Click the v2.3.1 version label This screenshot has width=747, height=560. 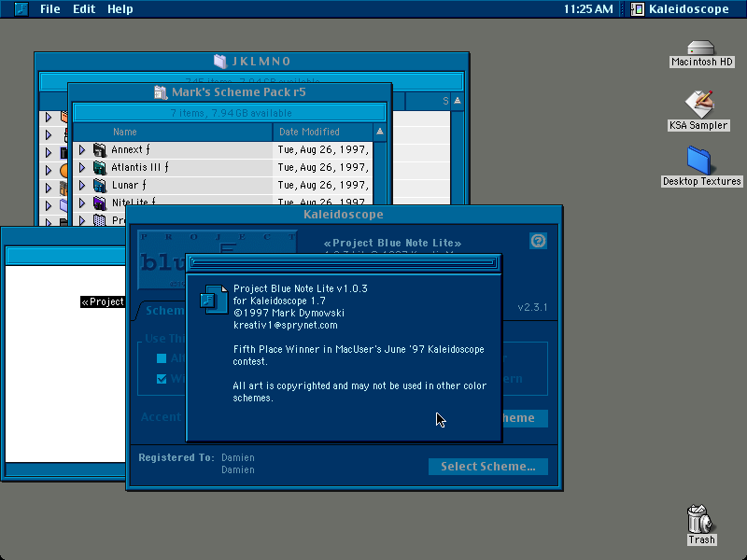532,307
